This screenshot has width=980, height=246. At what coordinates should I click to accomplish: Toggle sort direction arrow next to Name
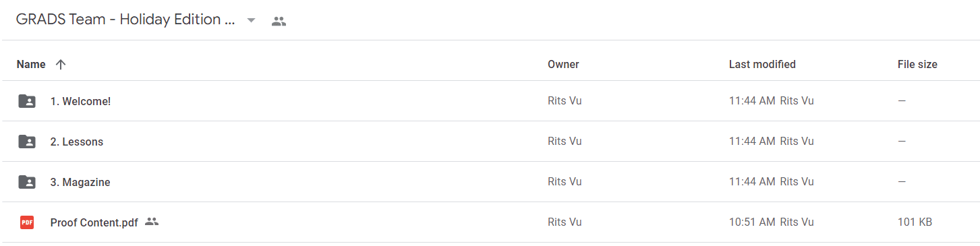coord(61,65)
